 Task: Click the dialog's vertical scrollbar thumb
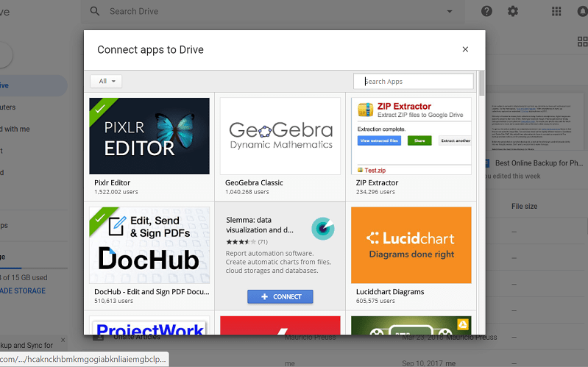tap(481, 83)
